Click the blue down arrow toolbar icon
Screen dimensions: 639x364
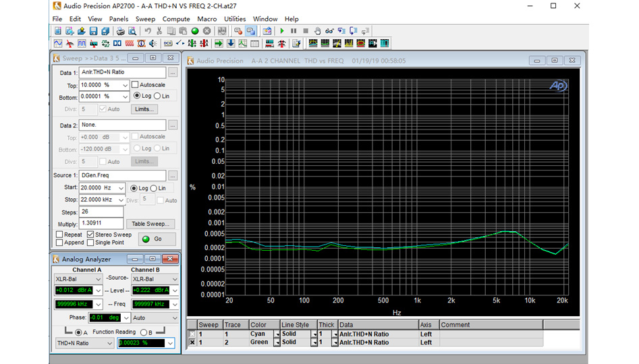click(231, 43)
